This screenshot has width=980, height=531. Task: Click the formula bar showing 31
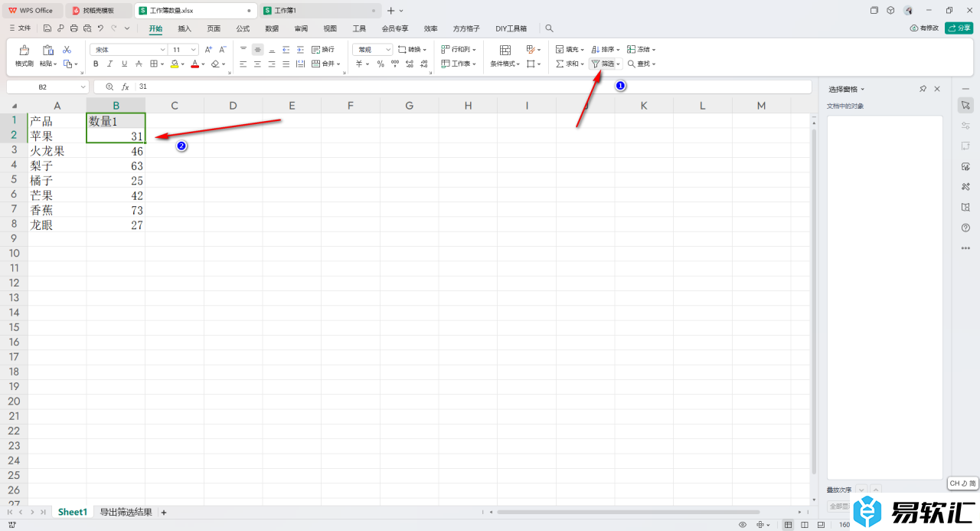point(473,87)
